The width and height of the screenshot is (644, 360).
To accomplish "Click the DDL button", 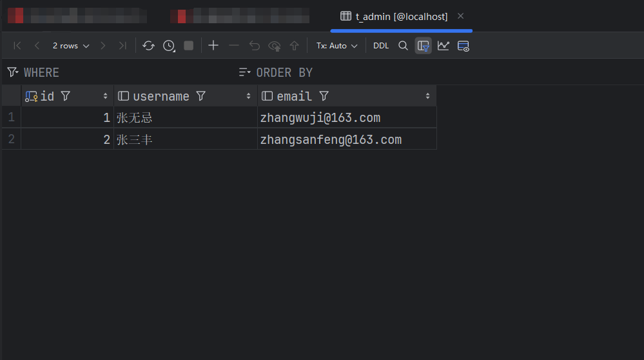I will pos(381,46).
